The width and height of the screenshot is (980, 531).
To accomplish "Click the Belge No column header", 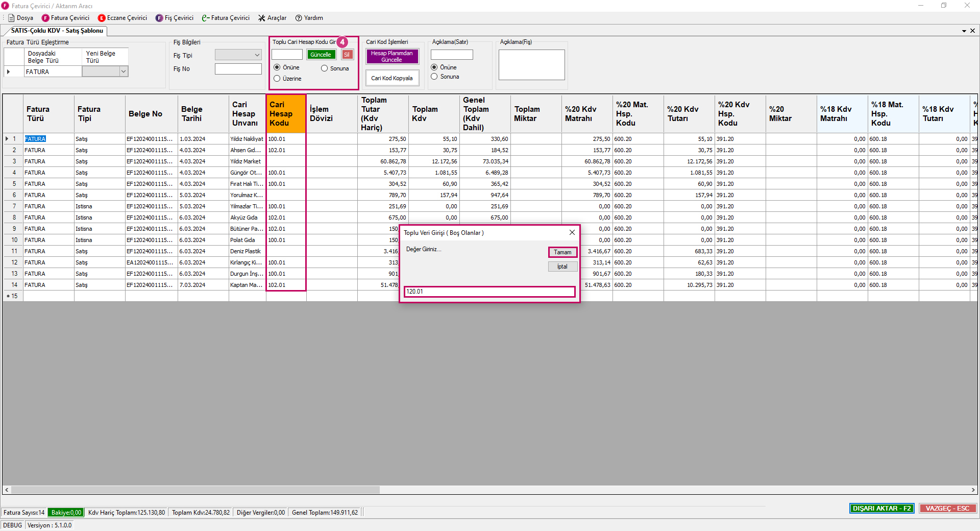I will [151, 114].
